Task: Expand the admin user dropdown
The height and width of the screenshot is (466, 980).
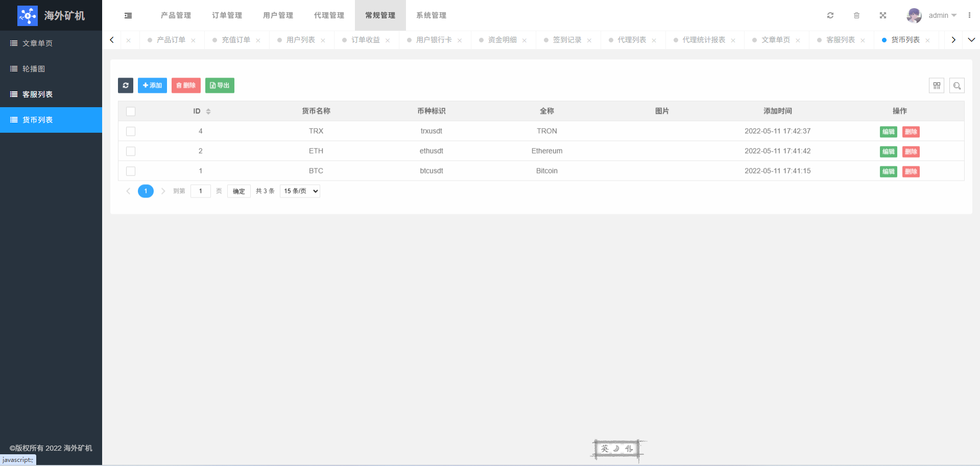Action: point(942,15)
